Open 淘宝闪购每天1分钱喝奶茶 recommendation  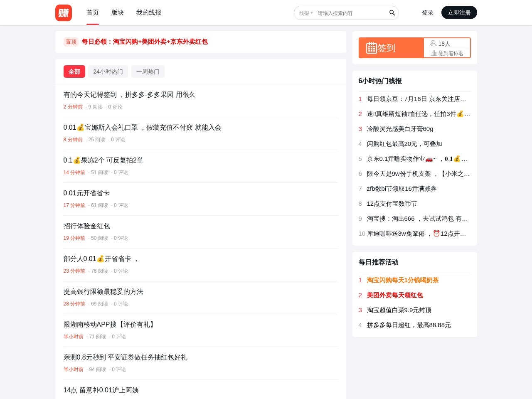[x=403, y=280]
